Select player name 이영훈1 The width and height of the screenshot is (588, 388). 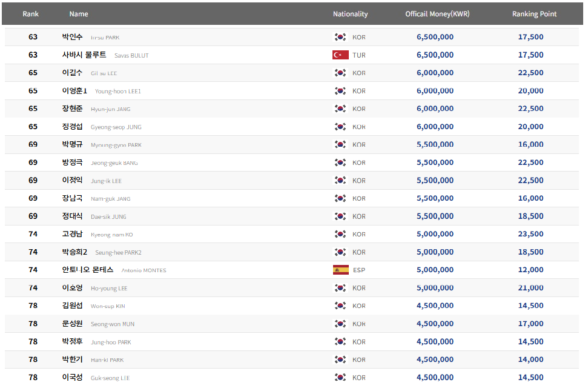74,90
